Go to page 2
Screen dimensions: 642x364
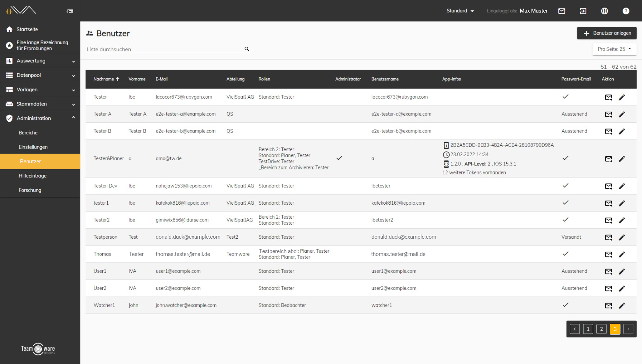pyautogui.click(x=601, y=329)
